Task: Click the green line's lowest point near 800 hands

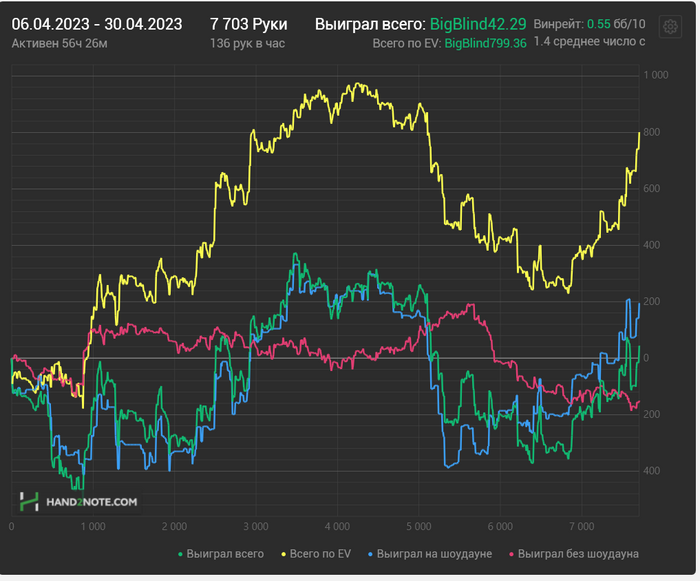Action: [80, 488]
